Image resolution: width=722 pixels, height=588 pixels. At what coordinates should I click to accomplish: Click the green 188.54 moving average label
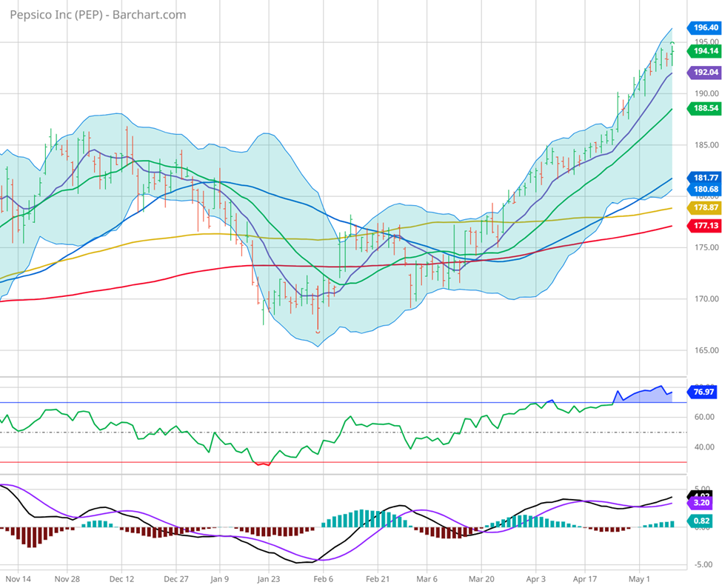coord(703,108)
